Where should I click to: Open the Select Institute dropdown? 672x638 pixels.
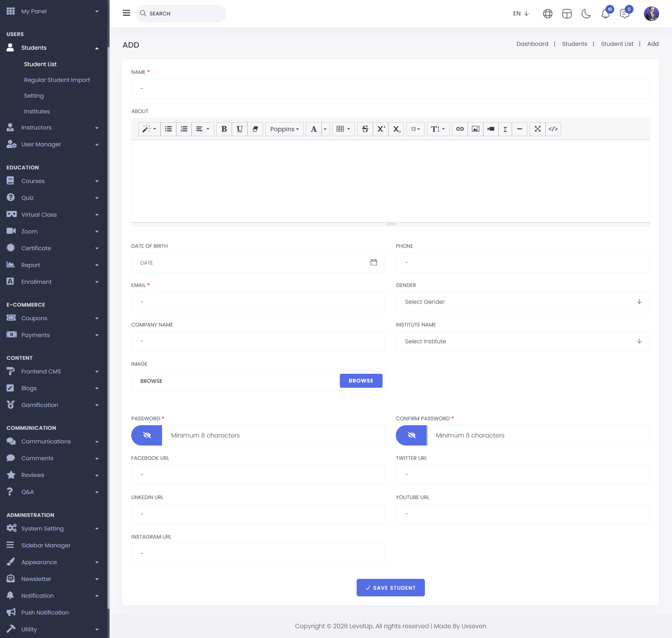pos(523,341)
